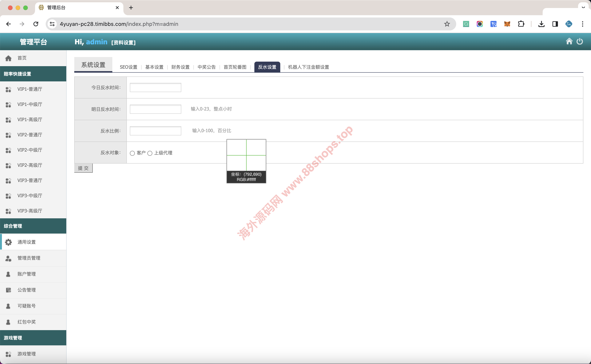Screen dimensions: 591x364
Task: Open the browser extensions puzzle icon
Action: (x=521, y=24)
